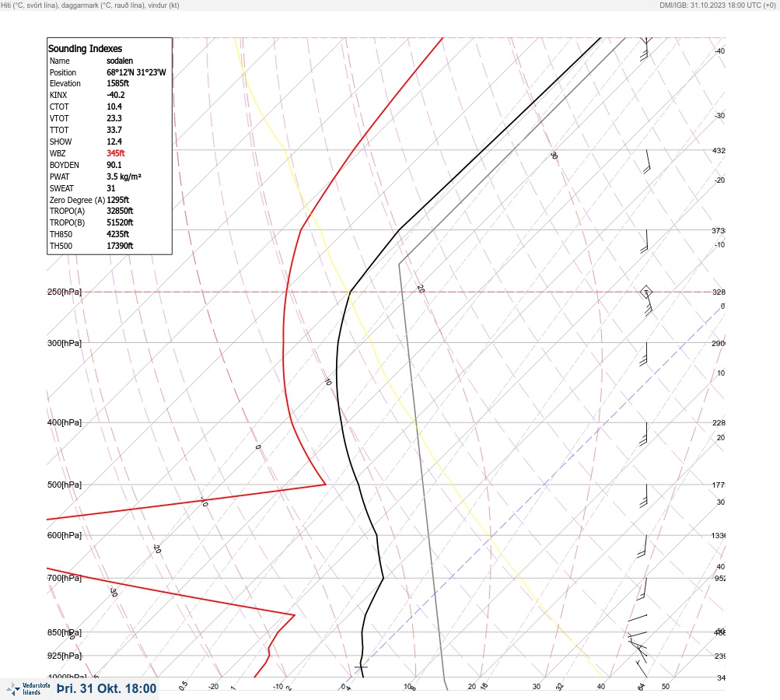The width and height of the screenshot is (780, 700).
Task: Click the SHOW value 12.4
Action: pyautogui.click(x=114, y=142)
